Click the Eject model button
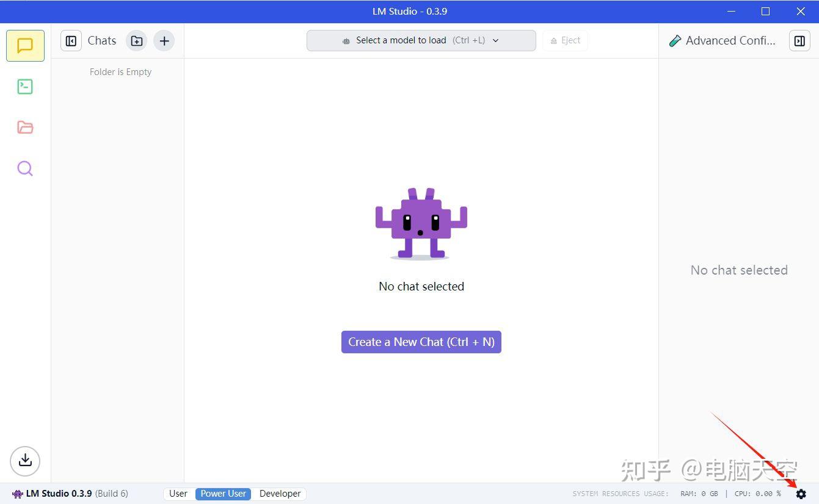 [566, 41]
